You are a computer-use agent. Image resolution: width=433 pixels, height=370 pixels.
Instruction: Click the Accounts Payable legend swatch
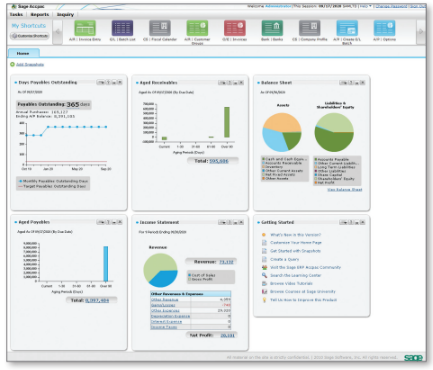tap(316, 160)
